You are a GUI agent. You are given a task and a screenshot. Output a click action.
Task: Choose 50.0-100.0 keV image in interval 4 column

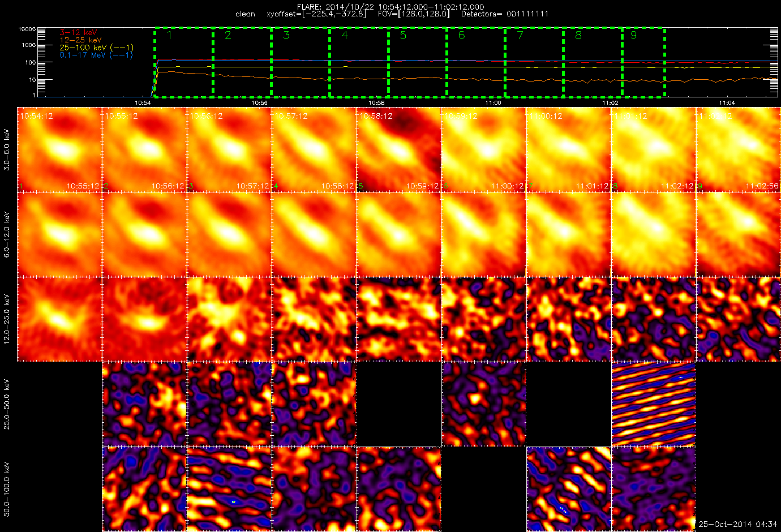tap(314, 488)
